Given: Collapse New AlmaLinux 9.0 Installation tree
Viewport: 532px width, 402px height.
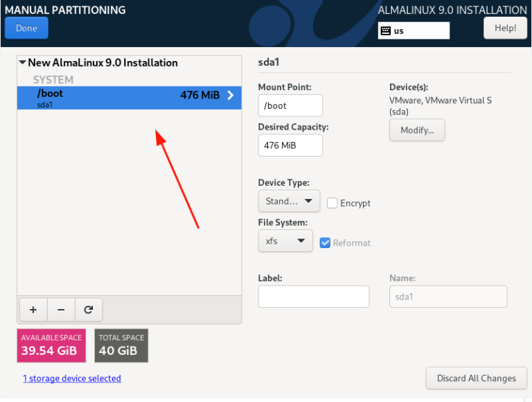Looking at the screenshot, I should (23, 63).
